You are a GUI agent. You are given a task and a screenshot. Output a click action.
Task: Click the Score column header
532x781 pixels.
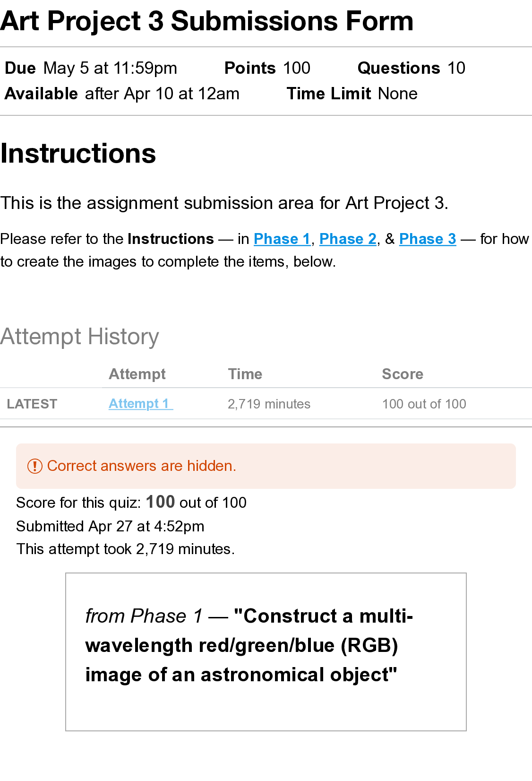pos(403,374)
